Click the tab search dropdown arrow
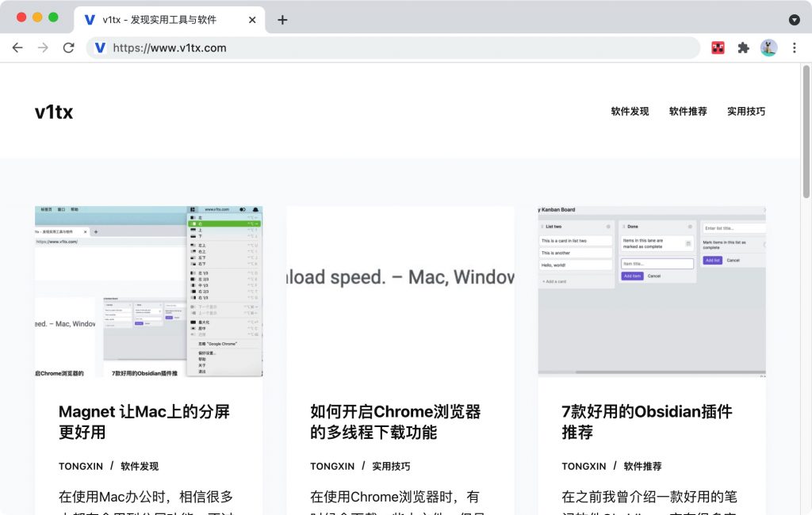 794,20
